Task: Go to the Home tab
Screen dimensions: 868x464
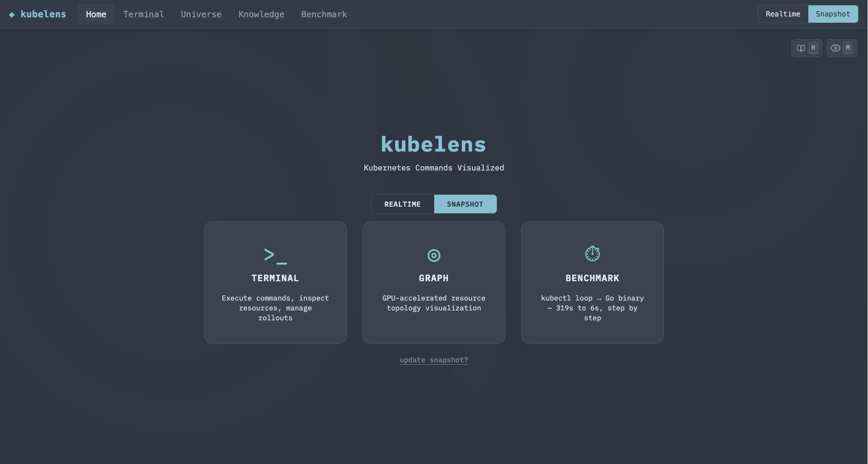Action: [96, 14]
